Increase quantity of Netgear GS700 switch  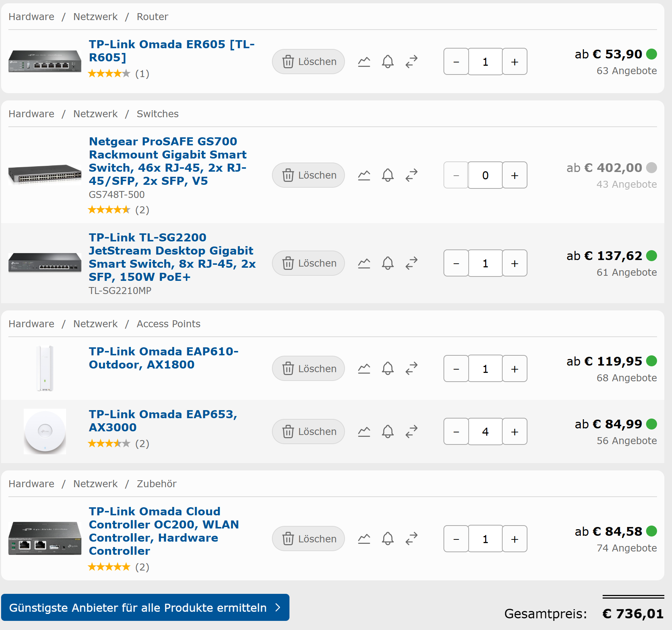coord(514,175)
